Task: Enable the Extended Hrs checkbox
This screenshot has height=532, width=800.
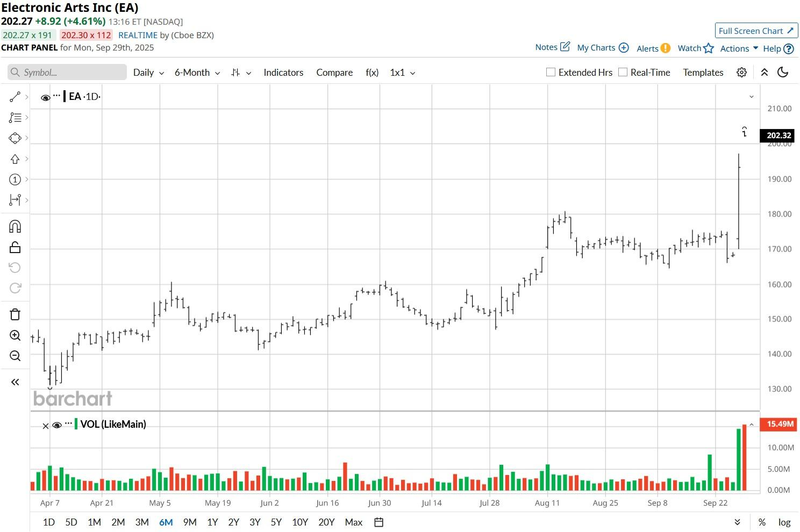Action: click(x=551, y=72)
